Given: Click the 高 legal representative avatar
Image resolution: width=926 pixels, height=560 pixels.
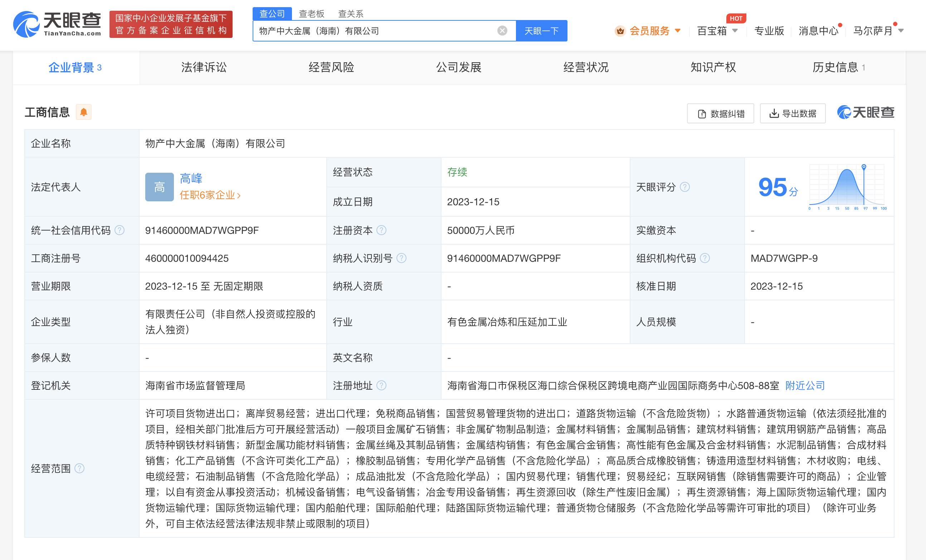Looking at the screenshot, I should pyautogui.click(x=159, y=187).
